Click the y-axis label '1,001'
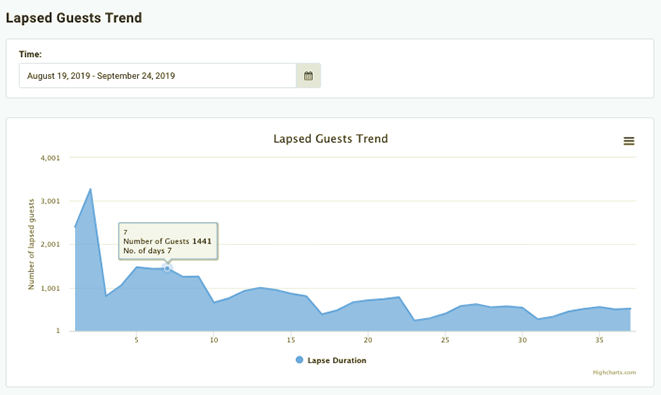 click(50, 288)
